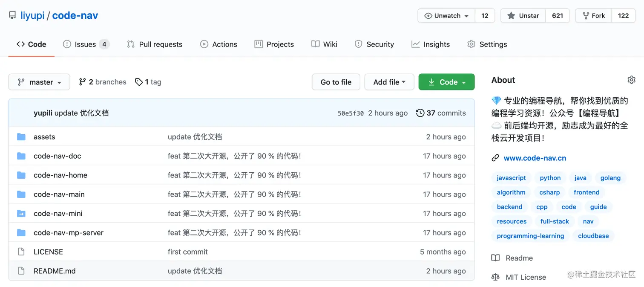This screenshot has height=287, width=644.
Task: Select the programming-learning topic tag
Action: click(x=530, y=236)
